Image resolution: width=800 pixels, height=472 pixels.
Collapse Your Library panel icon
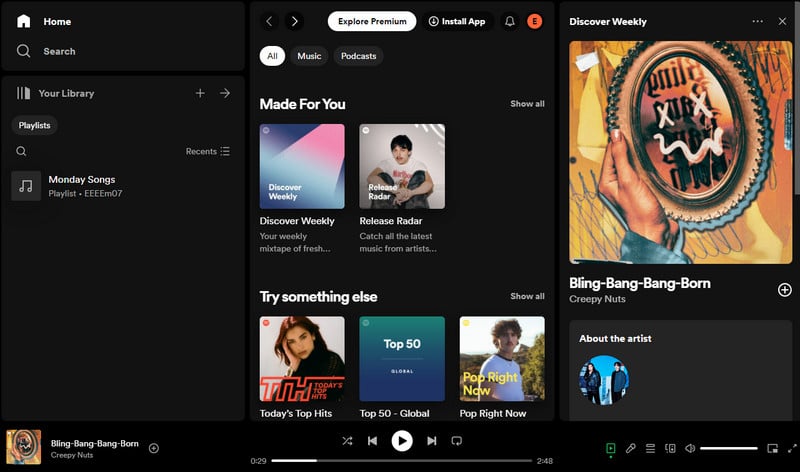(x=23, y=93)
